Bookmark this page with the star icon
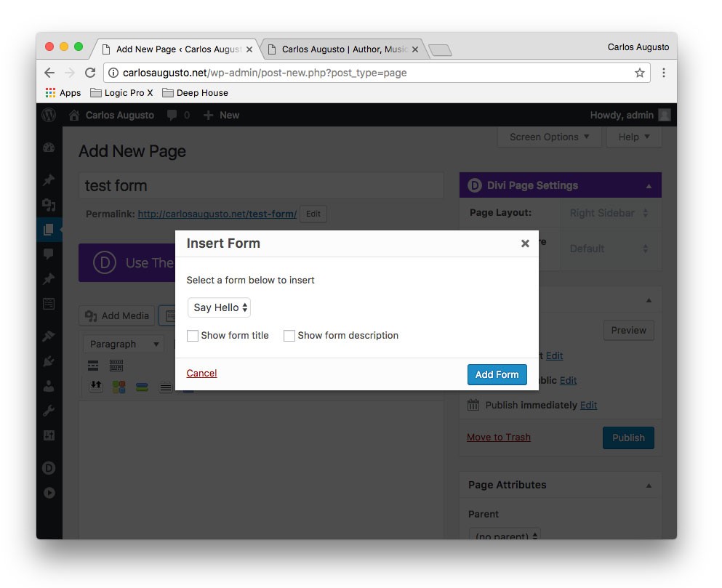Viewport: 722px width, 588px height. pos(640,73)
